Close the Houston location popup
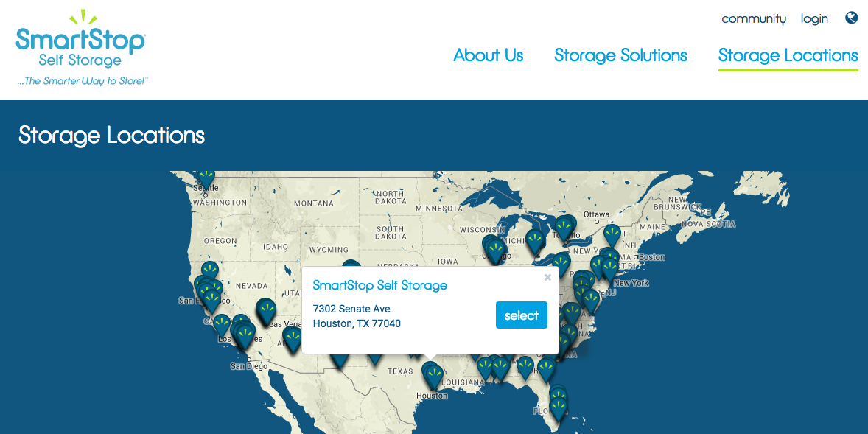Viewport: 868px width, 434px height. tap(547, 278)
